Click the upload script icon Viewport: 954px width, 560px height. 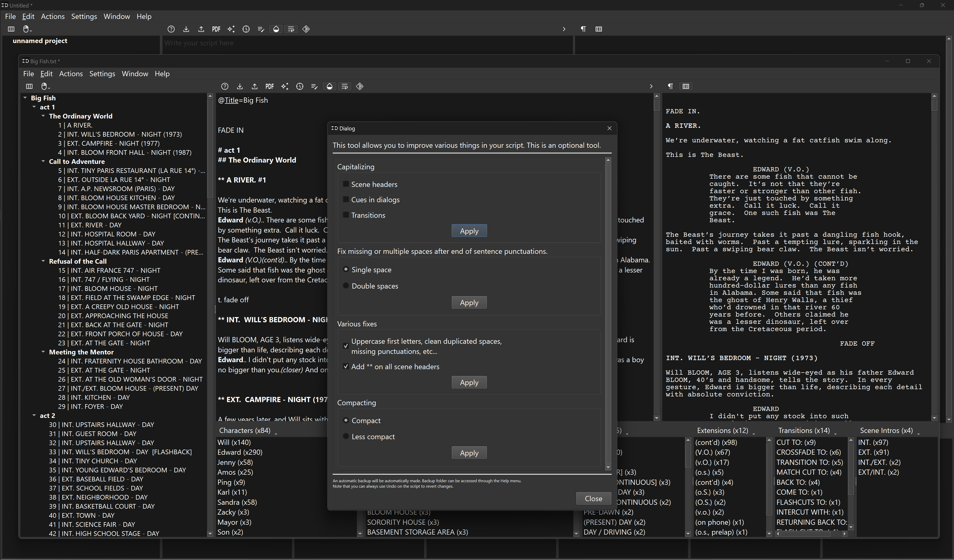pyautogui.click(x=254, y=86)
